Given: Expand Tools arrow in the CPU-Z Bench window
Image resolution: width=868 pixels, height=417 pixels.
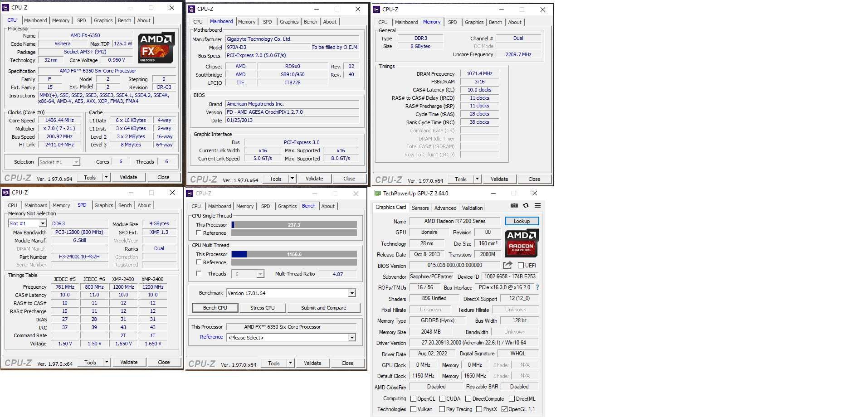Looking at the screenshot, I should click(x=290, y=363).
